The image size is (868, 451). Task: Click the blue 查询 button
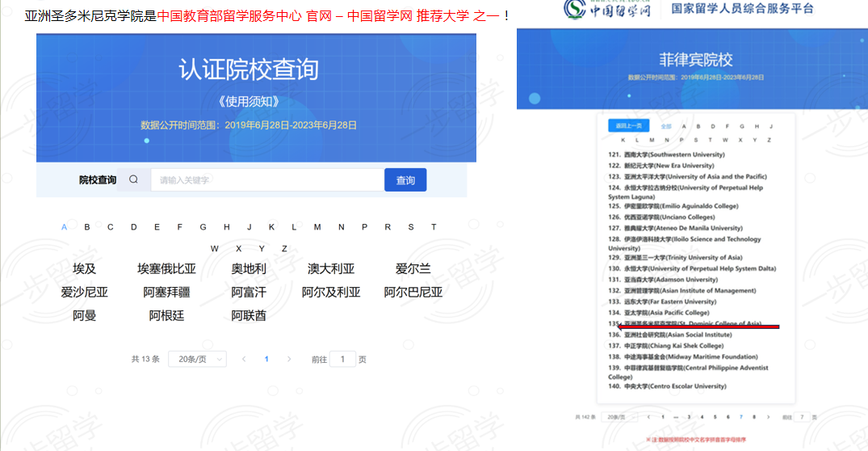tap(406, 180)
